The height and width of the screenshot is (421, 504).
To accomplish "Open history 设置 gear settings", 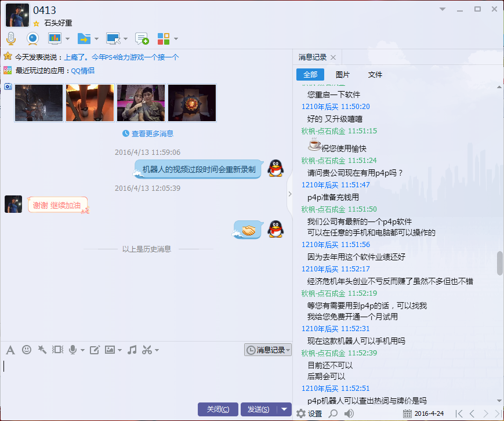I will (x=309, y=413).
